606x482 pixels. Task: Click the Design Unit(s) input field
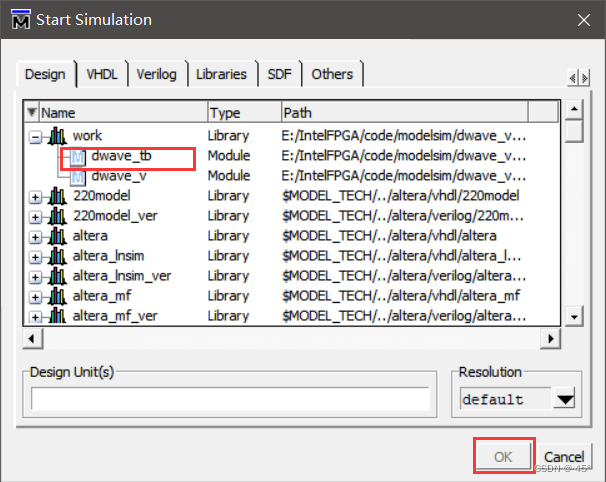[x=230, y=399]
